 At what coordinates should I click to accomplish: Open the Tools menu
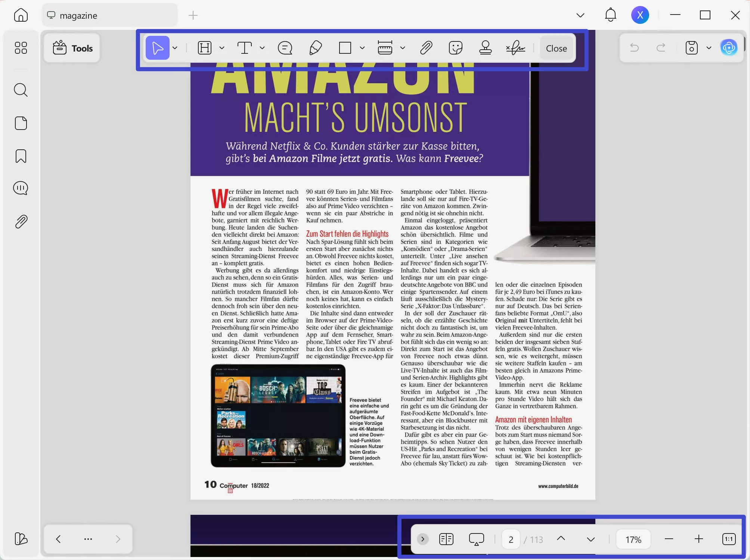[x=72, y=48]
